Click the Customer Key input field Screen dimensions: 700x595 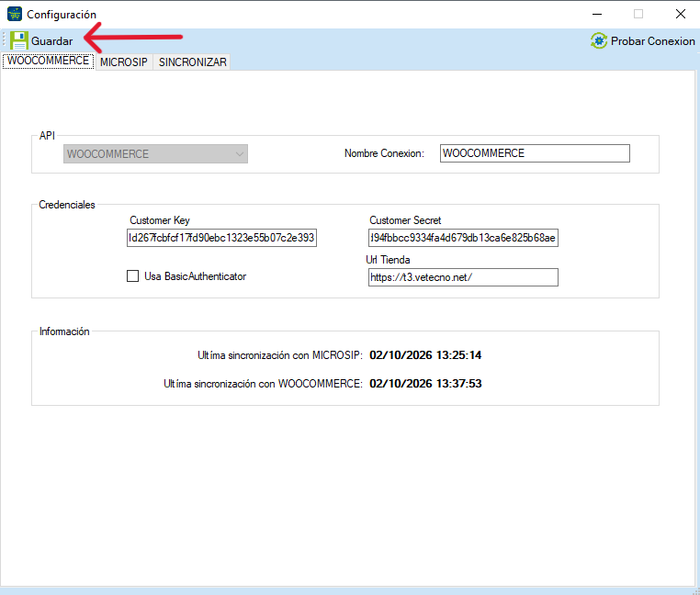coord(221,238)
